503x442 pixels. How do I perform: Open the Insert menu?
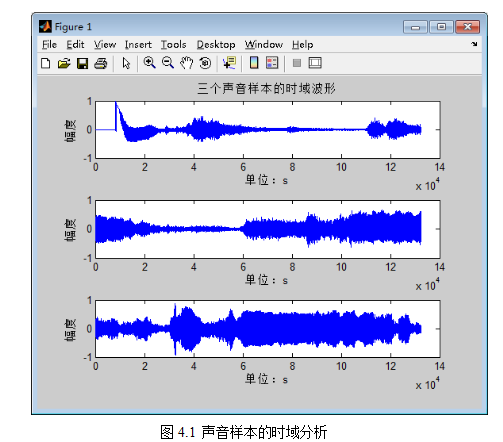138,44
